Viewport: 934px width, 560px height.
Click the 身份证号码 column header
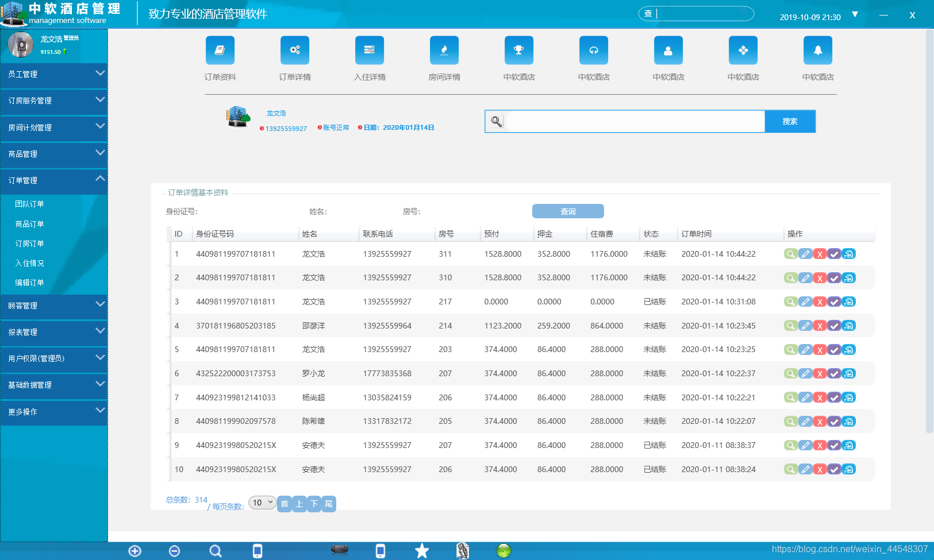tap(214, 234)
